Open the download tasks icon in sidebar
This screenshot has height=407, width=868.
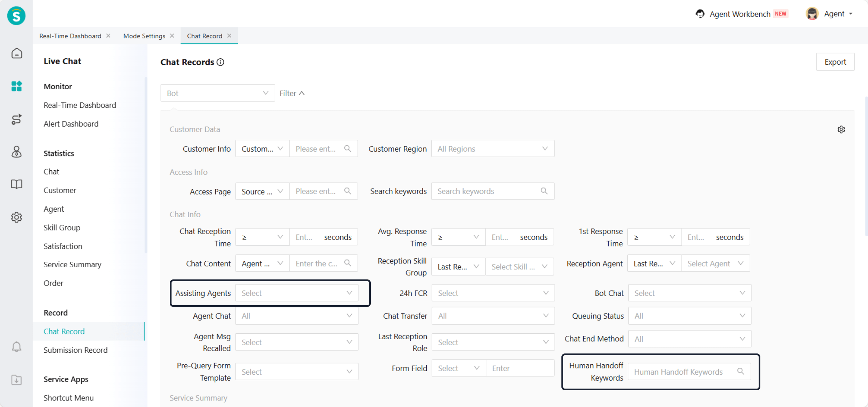[x=16, y=380]
